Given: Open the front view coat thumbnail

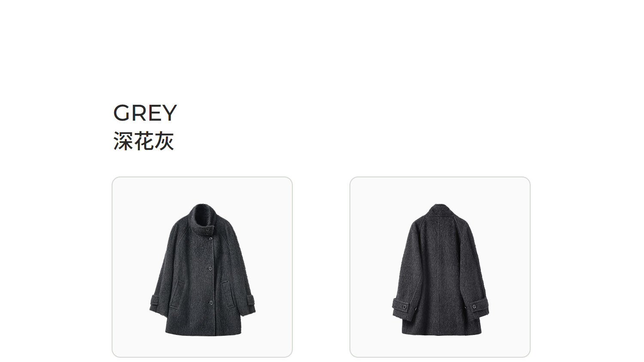Looking at the screenshot, I should 202,267.
